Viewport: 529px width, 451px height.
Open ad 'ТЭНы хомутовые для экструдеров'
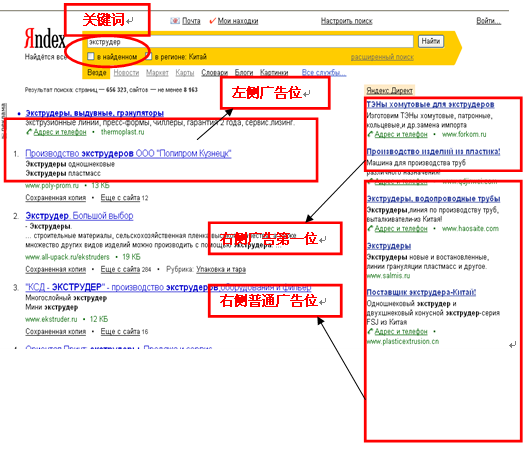tap(430, 105)
